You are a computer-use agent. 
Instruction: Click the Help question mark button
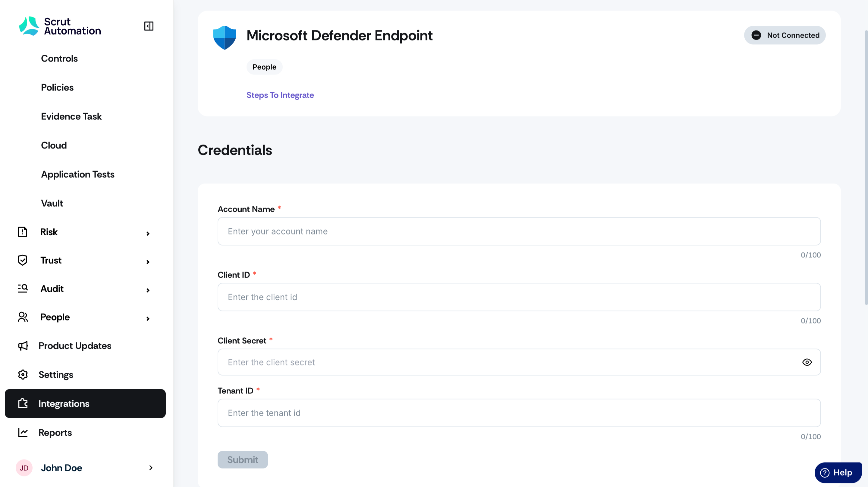(838, 473)
